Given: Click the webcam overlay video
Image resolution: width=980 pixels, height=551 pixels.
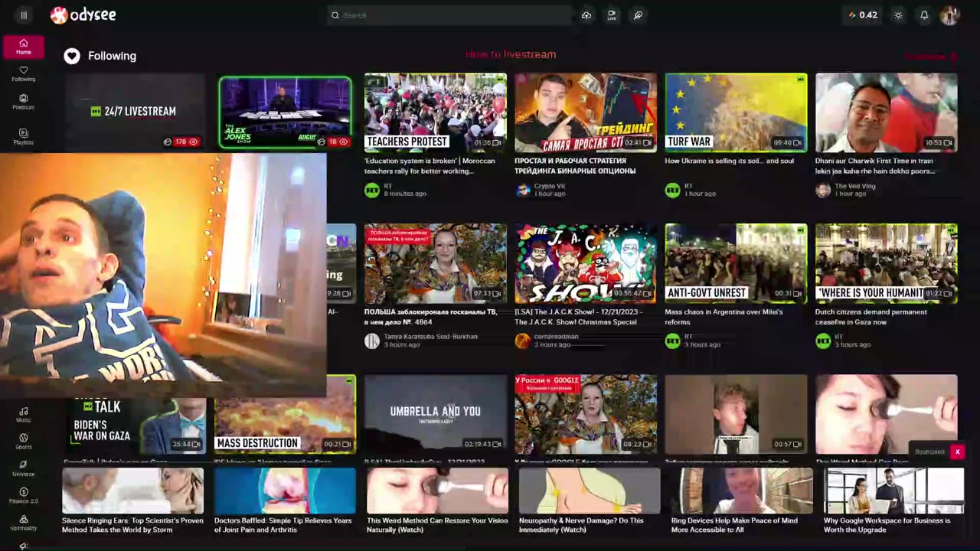Looking at the screenshot, I should point(163,275).
